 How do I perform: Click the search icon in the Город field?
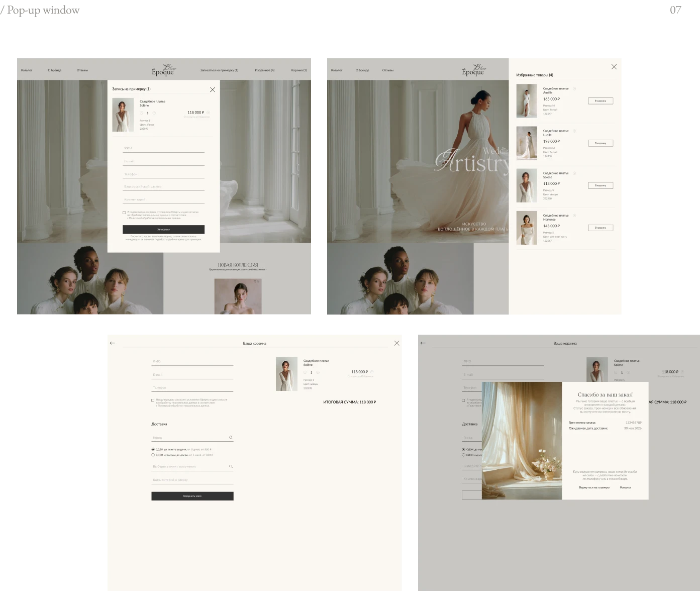pyautogui.click(x=231, y=437)
